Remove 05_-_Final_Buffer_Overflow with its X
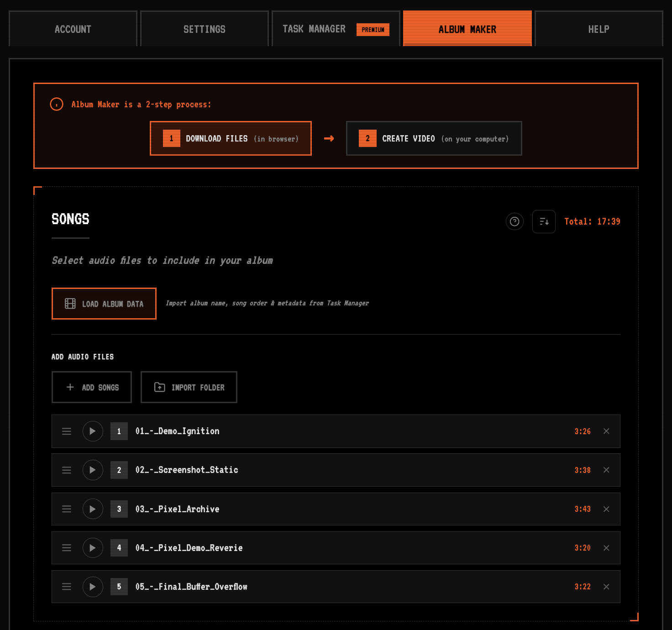The width and height of the screenshot is (672, 630). [606, 587]
